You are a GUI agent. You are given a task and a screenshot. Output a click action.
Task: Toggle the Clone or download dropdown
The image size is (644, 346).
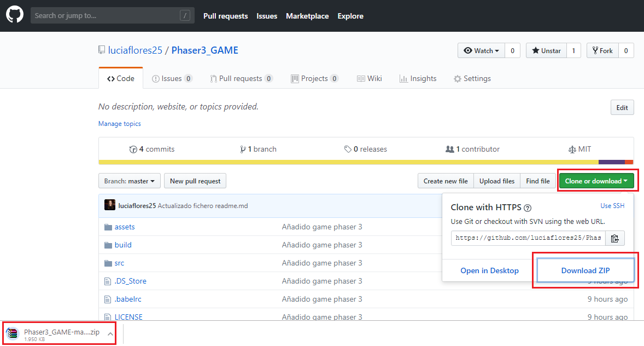point(596,181)
